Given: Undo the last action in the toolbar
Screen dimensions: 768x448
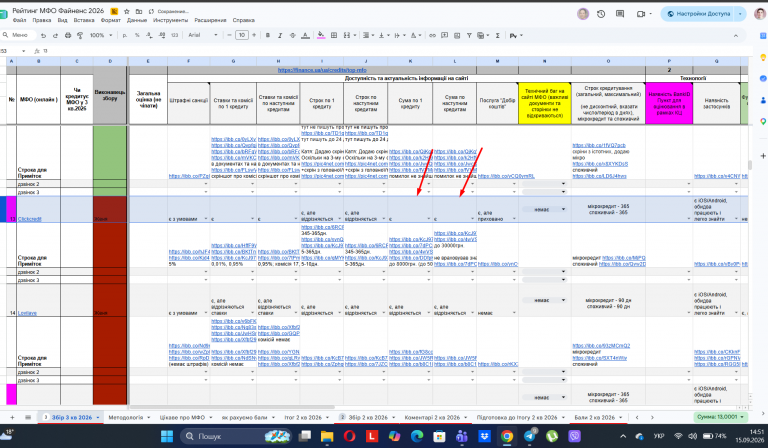Looking at the screenshot, I should (44, 35).
